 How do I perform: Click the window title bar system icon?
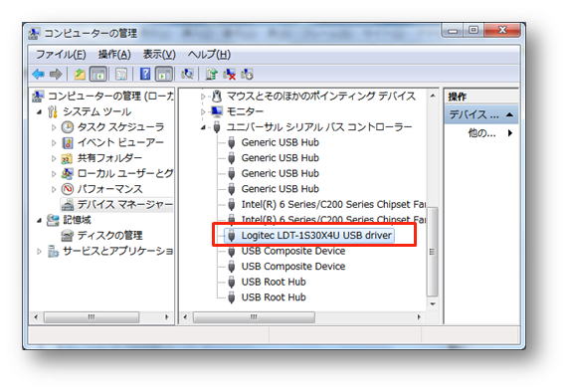pyautogui.click(x=34, y=34)
